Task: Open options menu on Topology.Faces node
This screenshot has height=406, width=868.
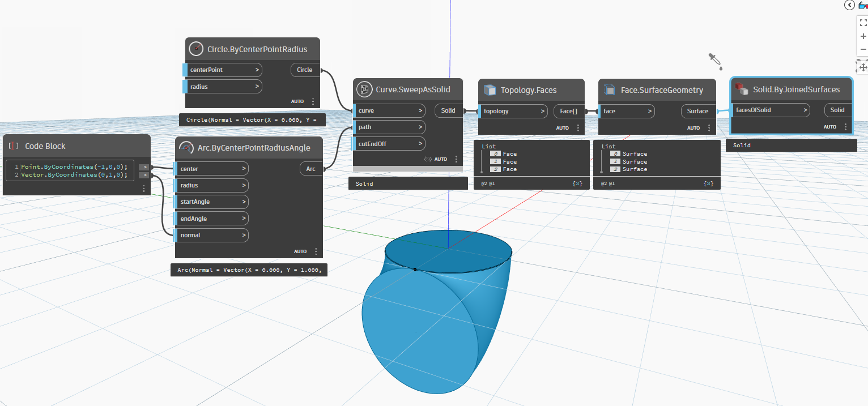Action: click(578, 128)
